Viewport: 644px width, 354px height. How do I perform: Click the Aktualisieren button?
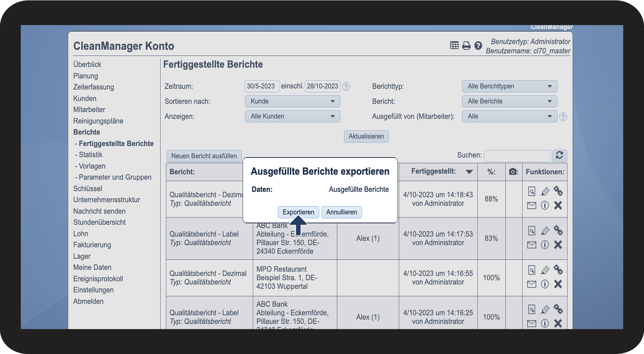click(366, 136)
